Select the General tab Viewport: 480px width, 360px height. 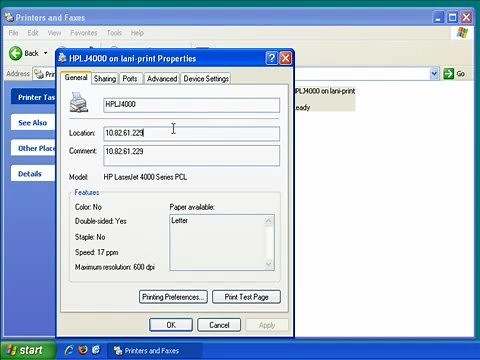(x=76, y=78)
